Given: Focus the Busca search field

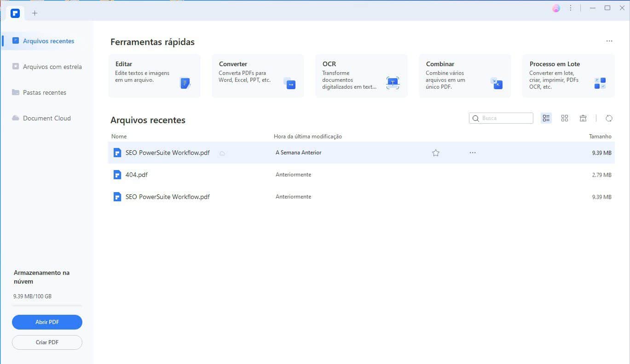Looking at the screenshot, I should tap(501, 118).
